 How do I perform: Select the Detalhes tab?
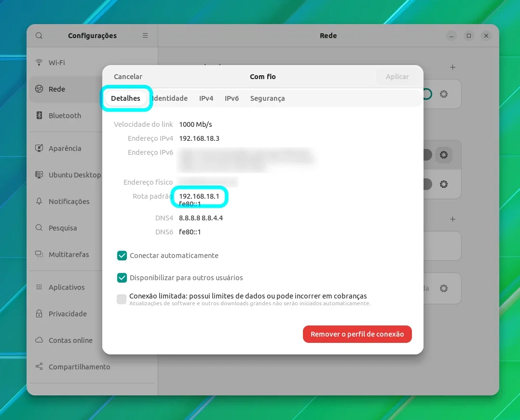coord(126,98)
